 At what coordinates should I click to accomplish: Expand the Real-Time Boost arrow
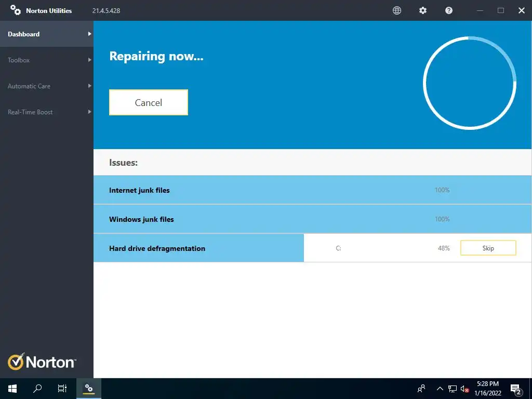[x=89, y=112]
